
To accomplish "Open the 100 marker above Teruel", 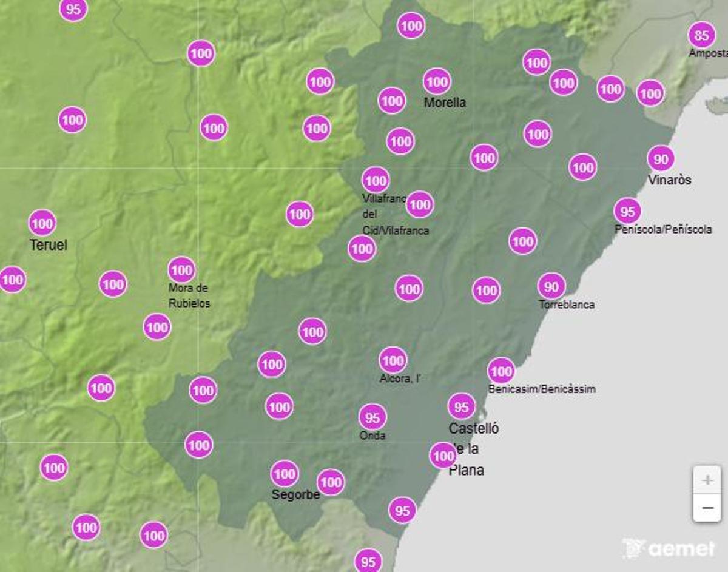I will pos(42,223).
